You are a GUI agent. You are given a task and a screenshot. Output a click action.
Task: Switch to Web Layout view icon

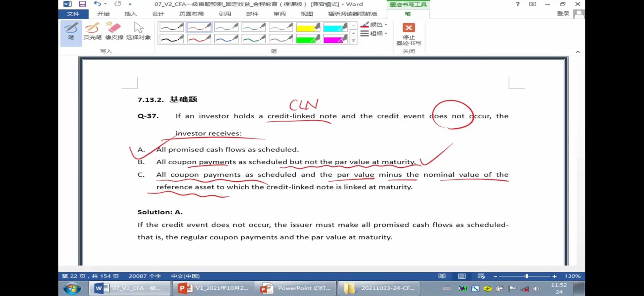click(481, 276)
